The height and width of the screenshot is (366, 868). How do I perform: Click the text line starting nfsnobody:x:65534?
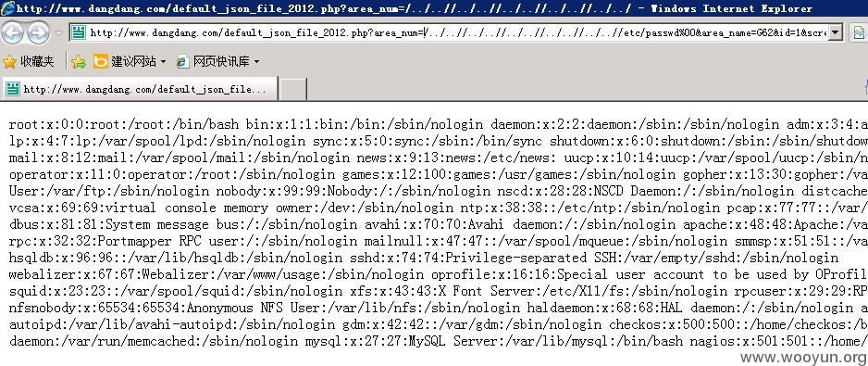[x=438, y=308]
